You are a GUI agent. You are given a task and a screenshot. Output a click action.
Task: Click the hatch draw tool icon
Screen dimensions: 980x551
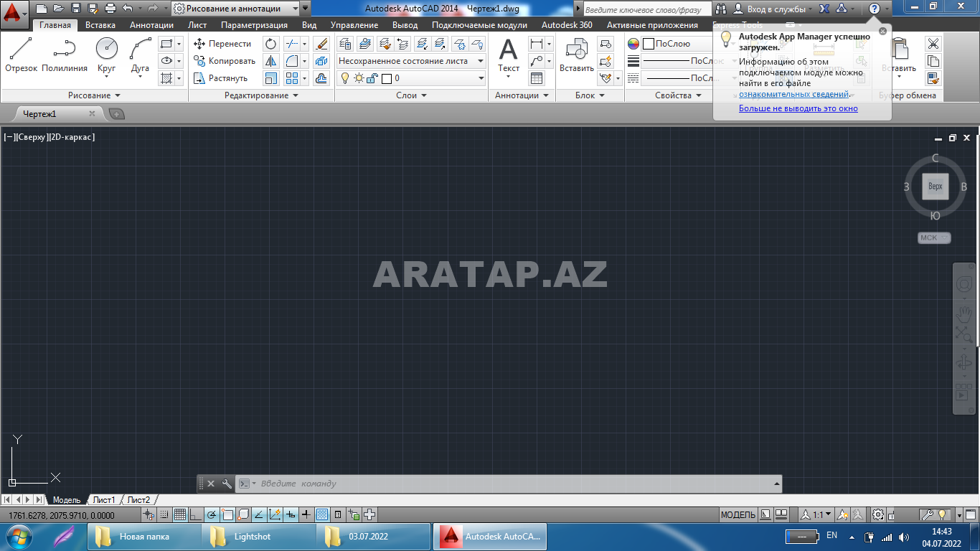(166, 78)
